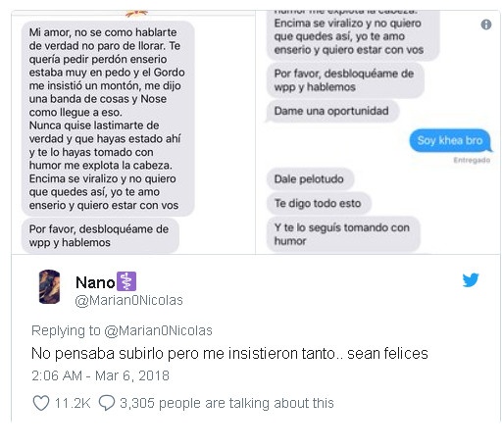
Task: Click the 'Dame una oportunidad' message bubble
Action: pos(332,111)
